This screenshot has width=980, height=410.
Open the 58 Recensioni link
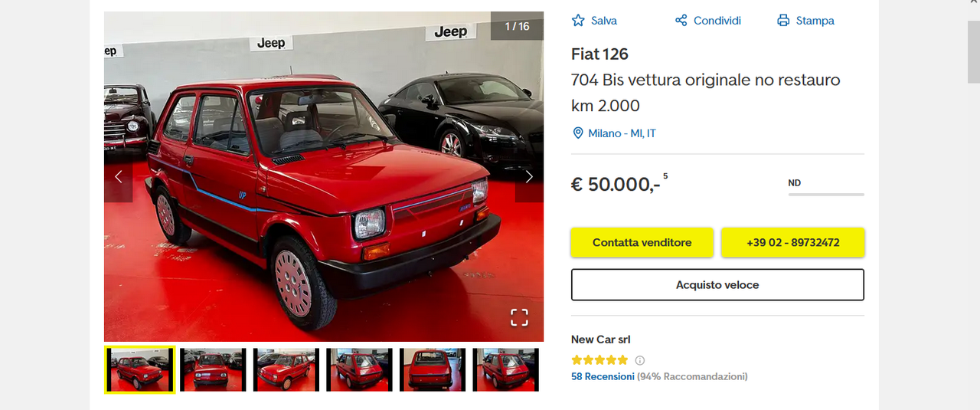tap(603, 376)
